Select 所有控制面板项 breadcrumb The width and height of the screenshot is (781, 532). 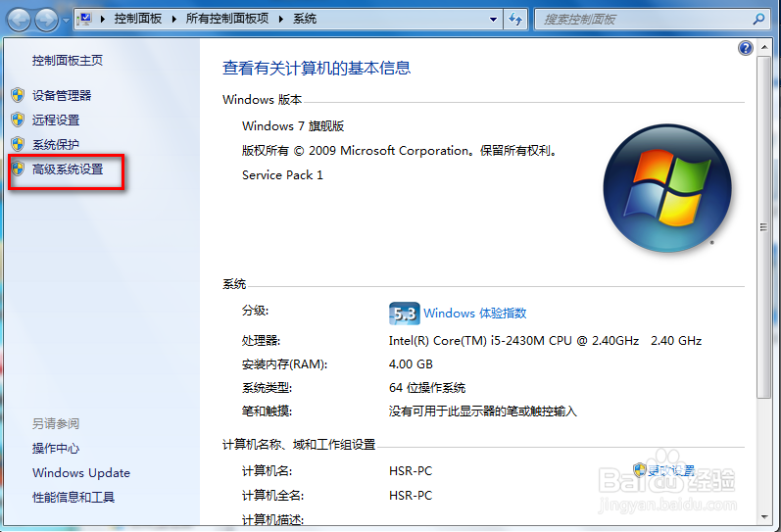(x=227, y=19)
